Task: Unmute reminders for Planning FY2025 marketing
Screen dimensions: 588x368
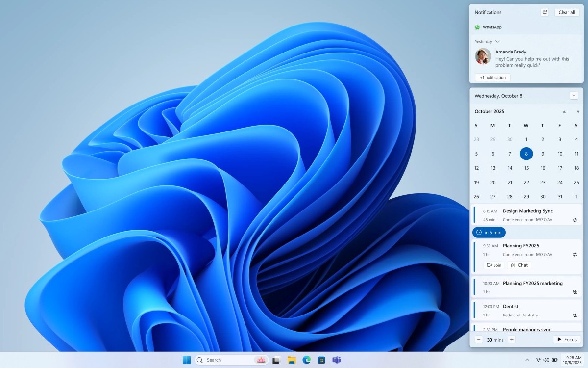Action: tap(574, 292)
